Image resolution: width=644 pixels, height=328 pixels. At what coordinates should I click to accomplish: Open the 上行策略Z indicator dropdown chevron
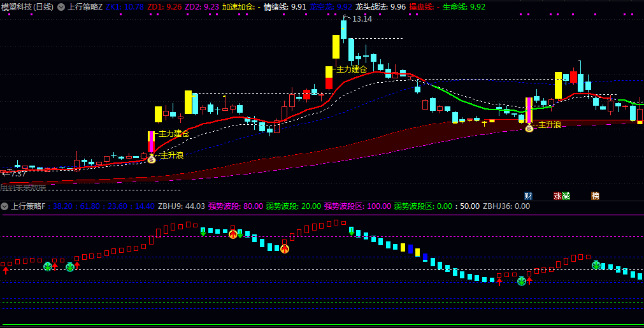tap(61, 7)
